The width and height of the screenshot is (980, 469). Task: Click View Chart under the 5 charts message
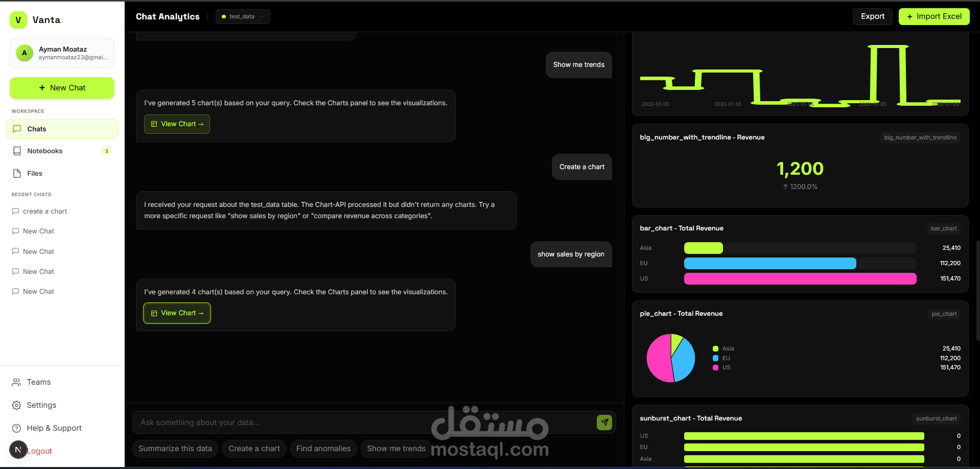[177, 124]
